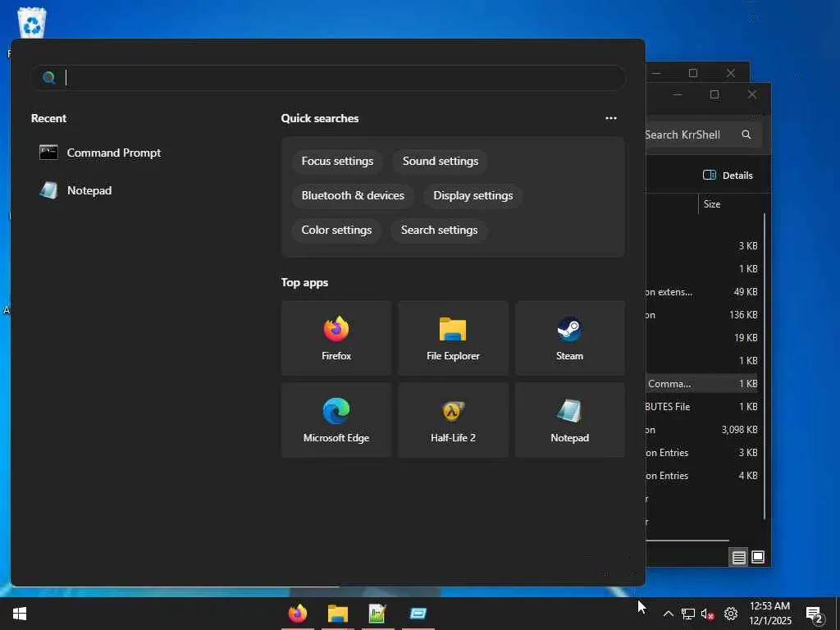This screenshot has width=840, height=630.
Task: Open Bluetooth & devices quick search
Action: [x=353, y=195]
